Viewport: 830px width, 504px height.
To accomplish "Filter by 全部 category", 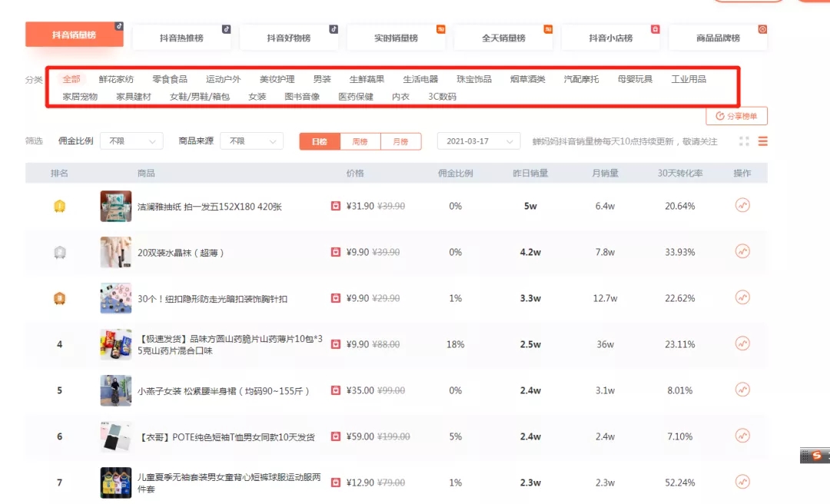I will [71, 79].
